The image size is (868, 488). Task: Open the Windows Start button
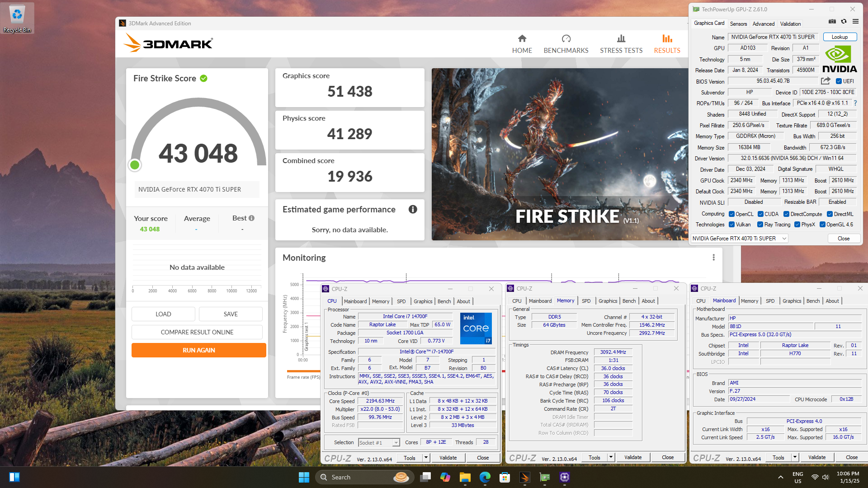point(304,477)
